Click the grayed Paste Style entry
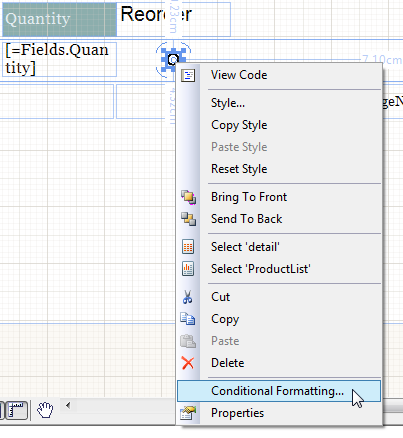This screenshot has height=438, width=403. pyautogui.click(x=279, y=147)
